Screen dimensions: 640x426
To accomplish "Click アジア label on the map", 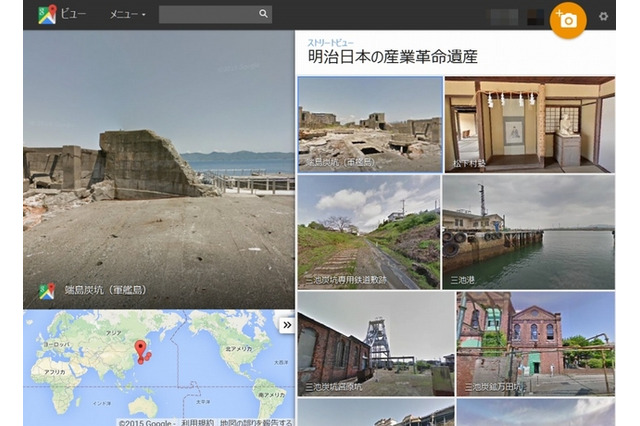I will (113, 333).
